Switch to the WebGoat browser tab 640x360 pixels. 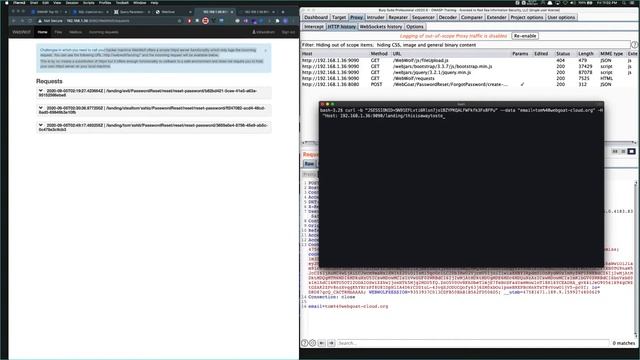point(173,12)
